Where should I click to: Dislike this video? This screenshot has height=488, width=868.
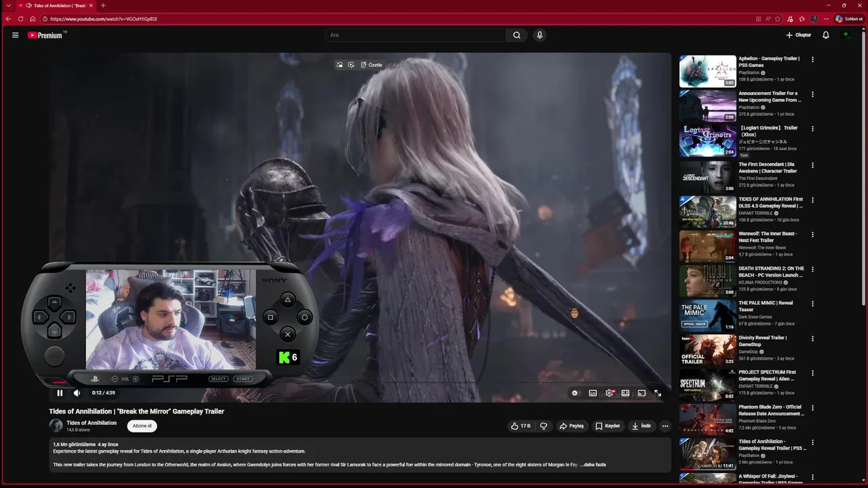pyautogui.click(x=543, y=426)
